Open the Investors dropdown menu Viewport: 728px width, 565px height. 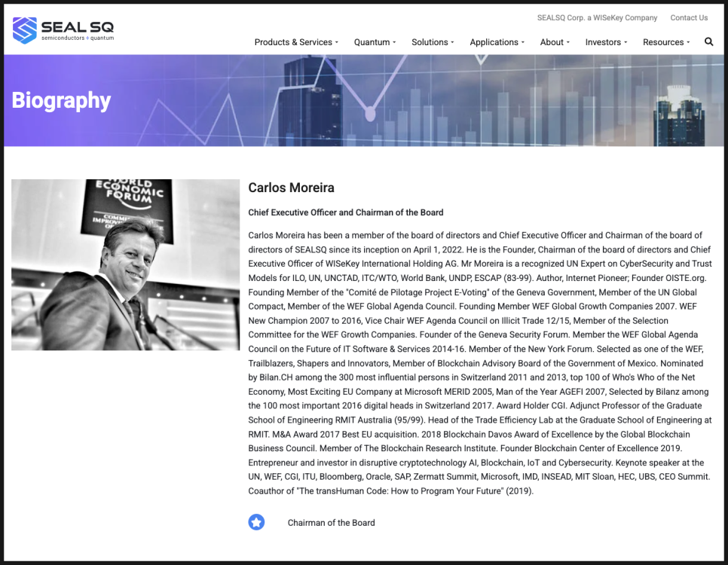click(606, 42)
